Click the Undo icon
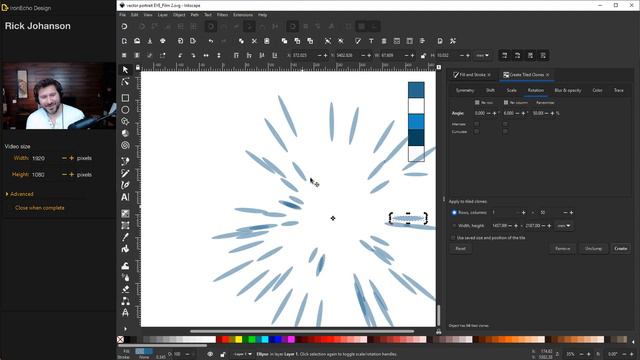The width and height of the screenshot is (640, 360). (x=211, y=41)
